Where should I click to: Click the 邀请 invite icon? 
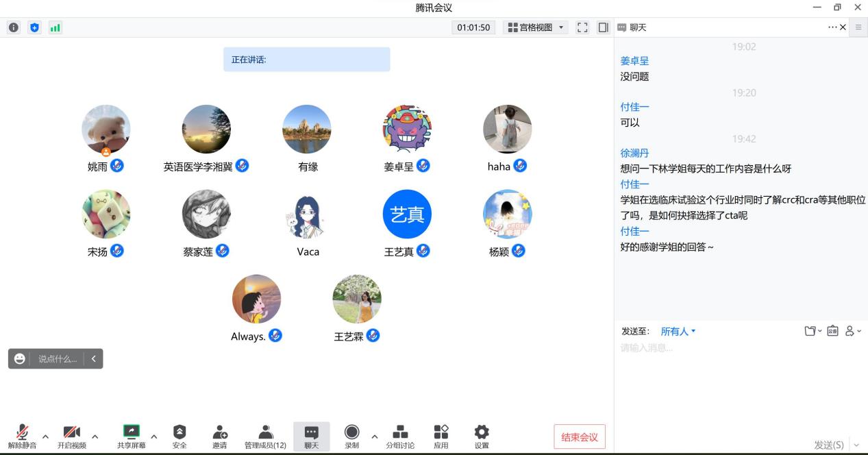click(220, 432)
